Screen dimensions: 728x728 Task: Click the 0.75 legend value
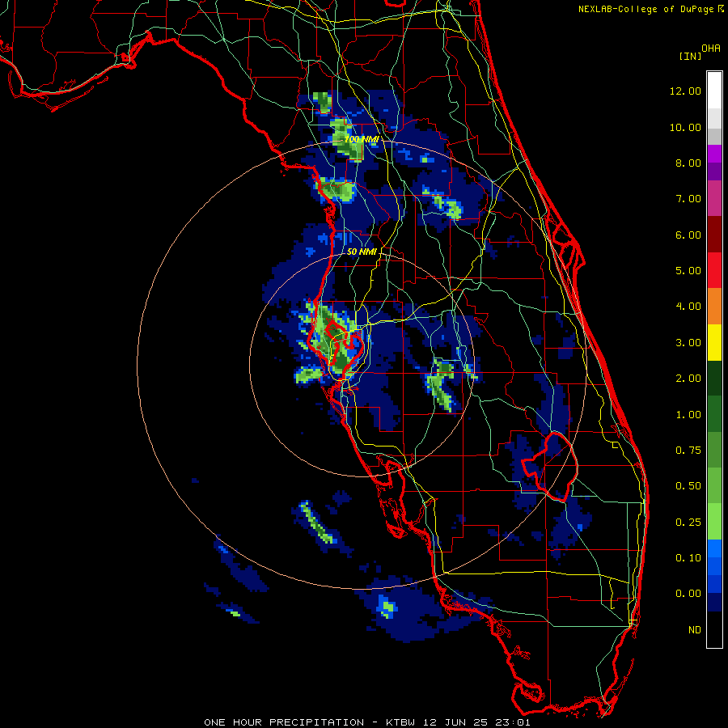coord(688,451)
